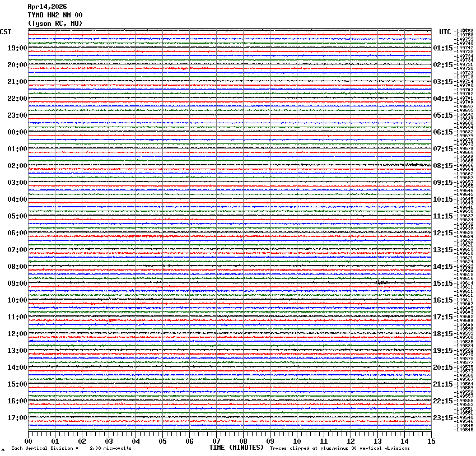Click the seismic burst on the 02:00 CST trace
Image resolution: width=476 pixels, height=456 pixels.
pos(409,165)
